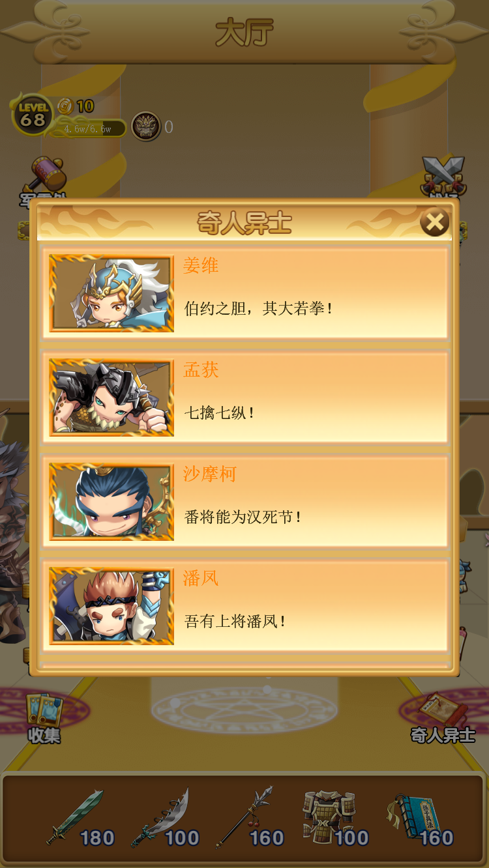Open the 奇人异士 scroll icon
Screen dimensions: 489x868
[x=443, y=719]
